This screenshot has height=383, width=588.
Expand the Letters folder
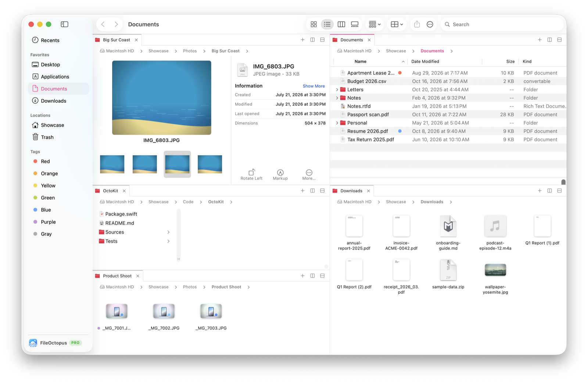pyautogui.click(x=337, y=90)
